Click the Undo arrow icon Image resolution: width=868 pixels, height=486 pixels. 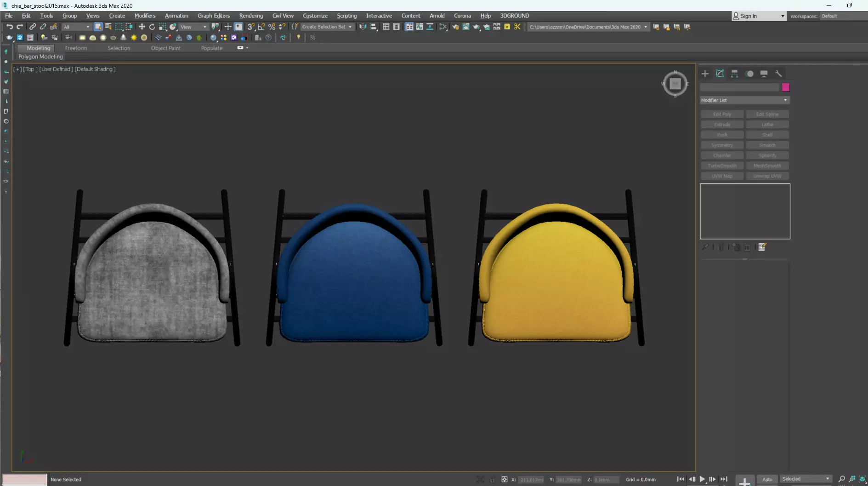pos(9,27)
